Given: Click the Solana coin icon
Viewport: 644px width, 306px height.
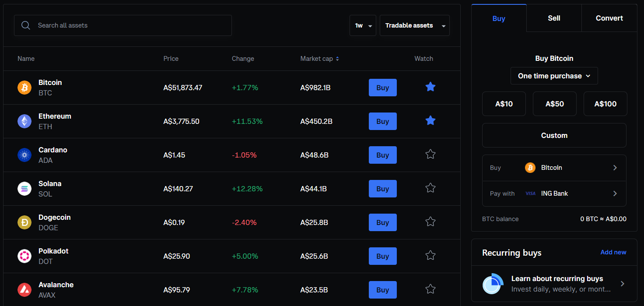Looking at the screenshot, I should 24,189.
